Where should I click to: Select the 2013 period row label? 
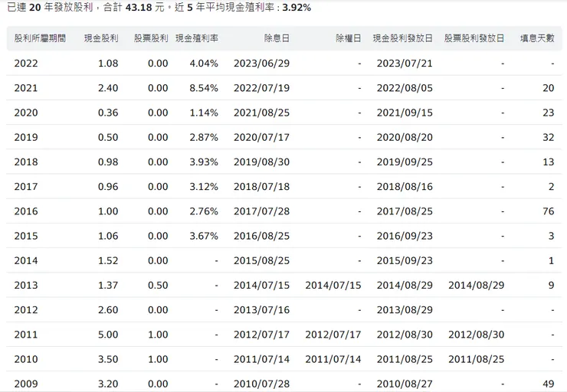point(26,286)
